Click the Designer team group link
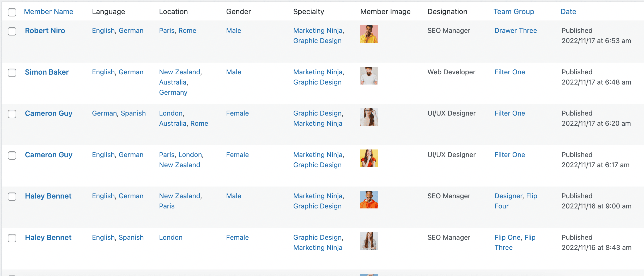644x276 pixels. (508, 196)
